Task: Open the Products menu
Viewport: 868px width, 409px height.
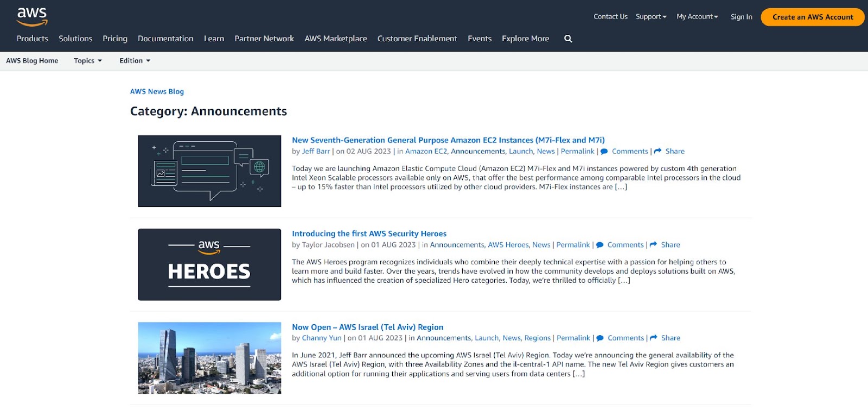Action: [33, 39]
